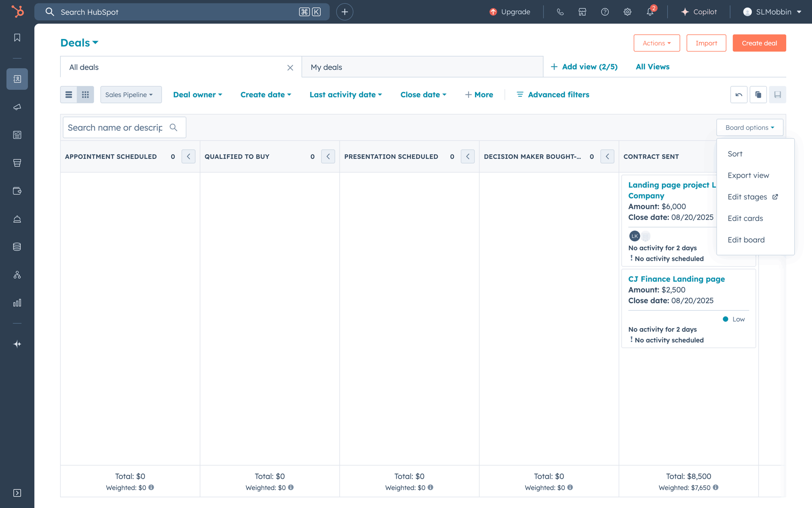Focus the Search name or description field
This screenshot has width=812, height=508.
(x=124, y=127)
